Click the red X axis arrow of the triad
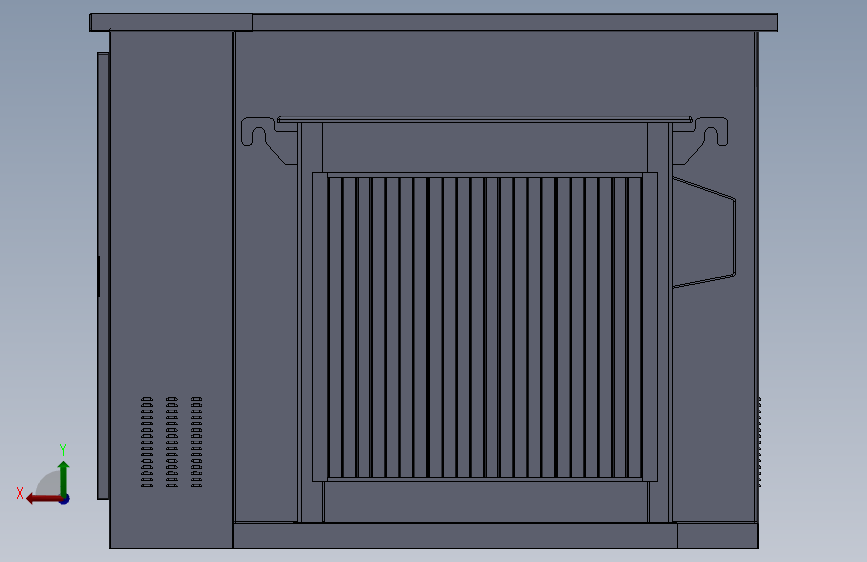This screenshot has width=867, height=562. 44,499
